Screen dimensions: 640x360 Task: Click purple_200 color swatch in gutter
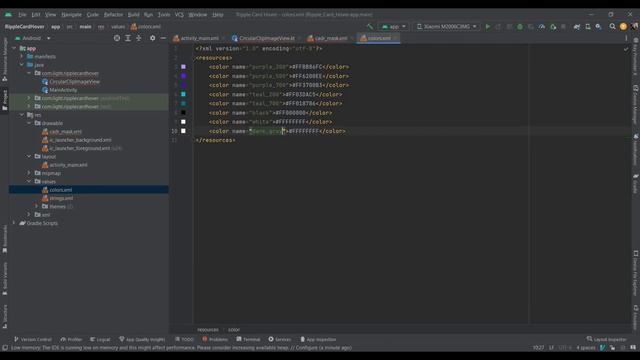tap(183, 67)
